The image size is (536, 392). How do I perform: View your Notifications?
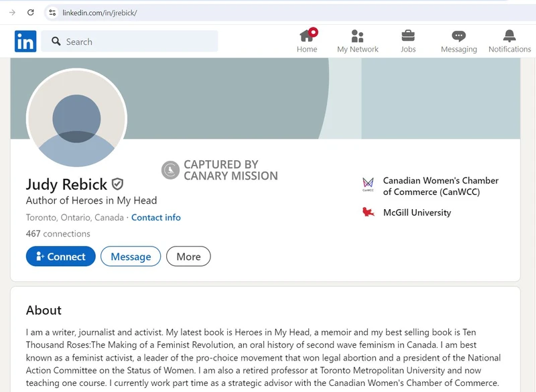click(x=509, y=40)
